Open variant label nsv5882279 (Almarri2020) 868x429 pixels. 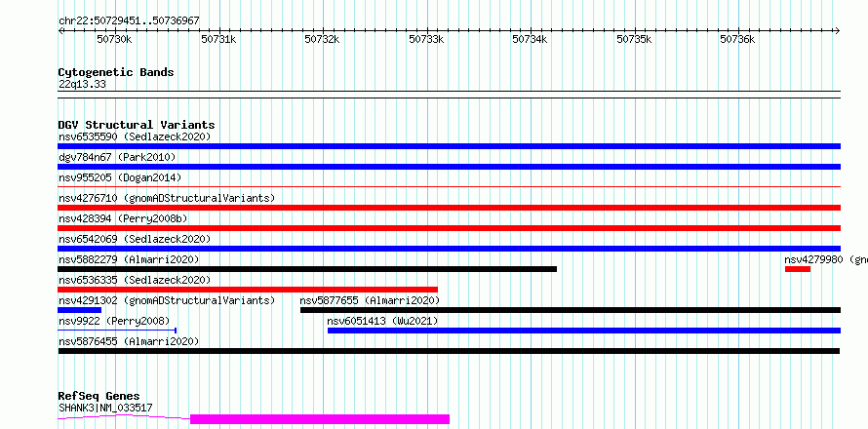click(x=129, y=259)
